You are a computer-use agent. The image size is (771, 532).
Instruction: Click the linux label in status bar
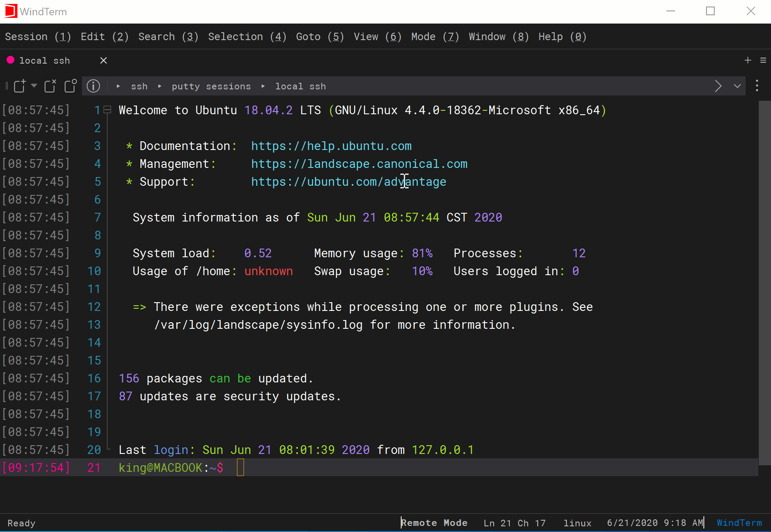[577, 523]
